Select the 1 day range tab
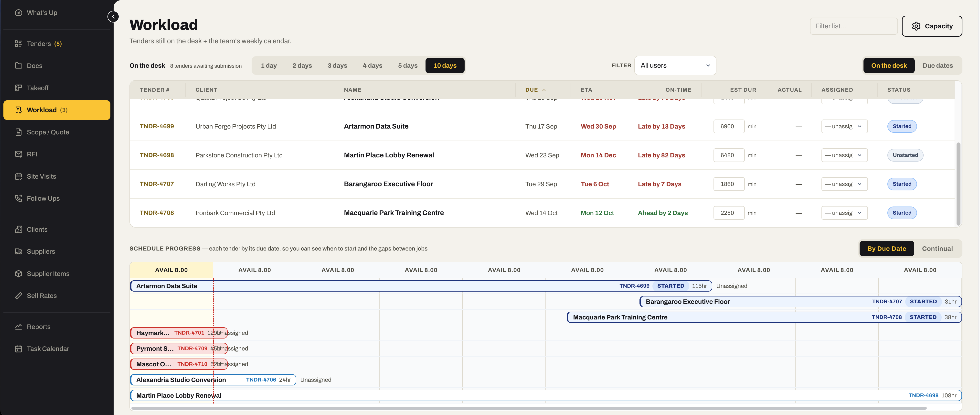This screenshot has width=980, height=415. click(269, 66)
